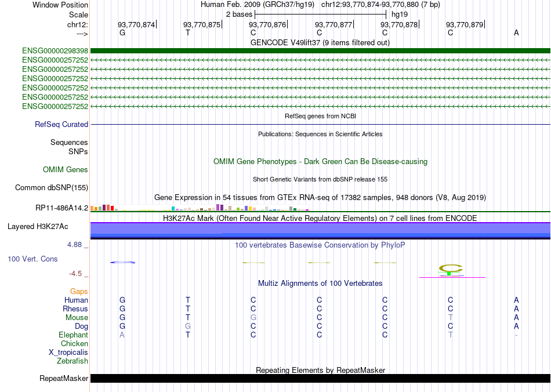Click the Common dbSNP(155) label
This screenshot has width=551, height=392.
52,187
